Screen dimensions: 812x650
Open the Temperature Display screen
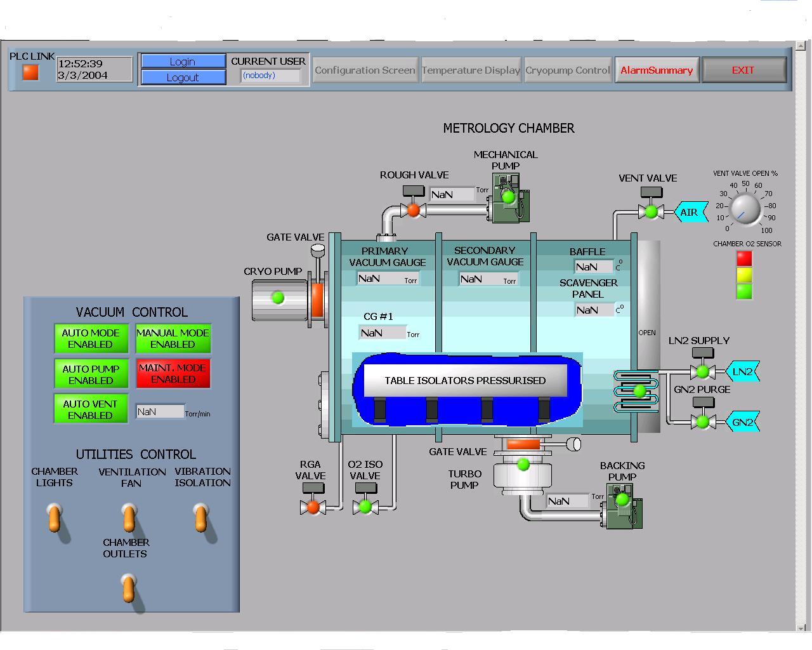tap(471, 70)
